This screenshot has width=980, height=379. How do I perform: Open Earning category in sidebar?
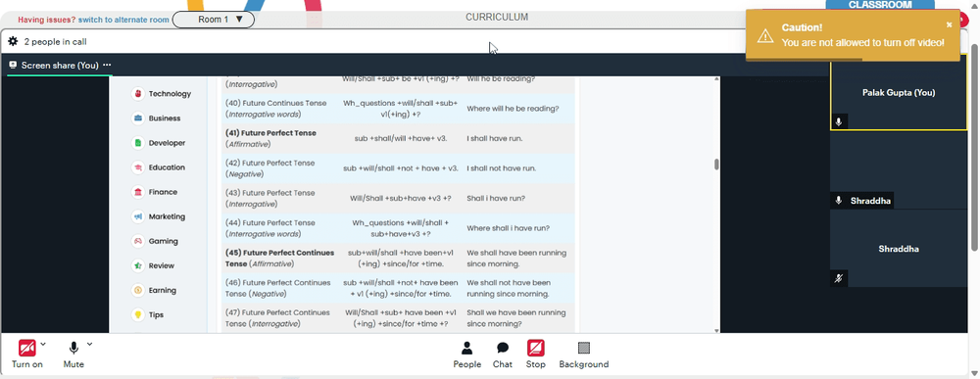155,290
